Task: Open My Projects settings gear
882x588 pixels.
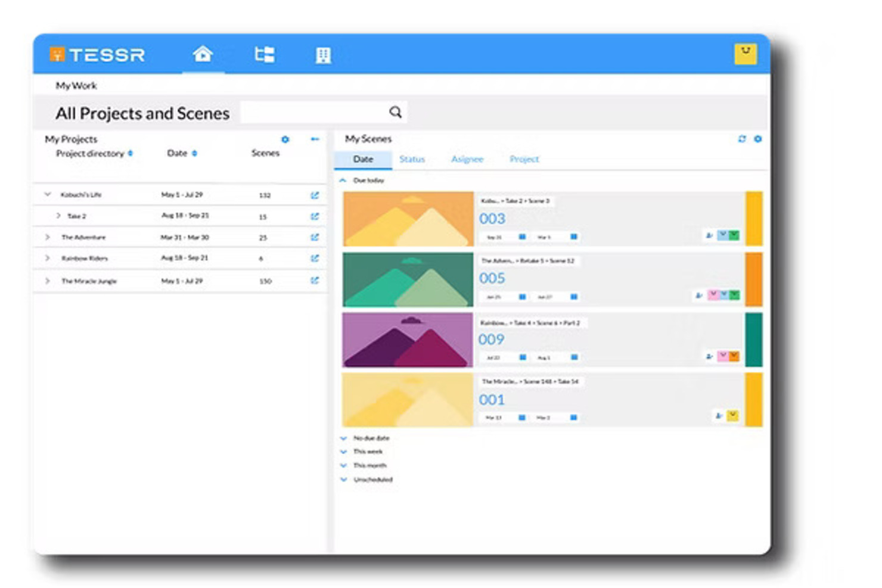Action: 285,139
